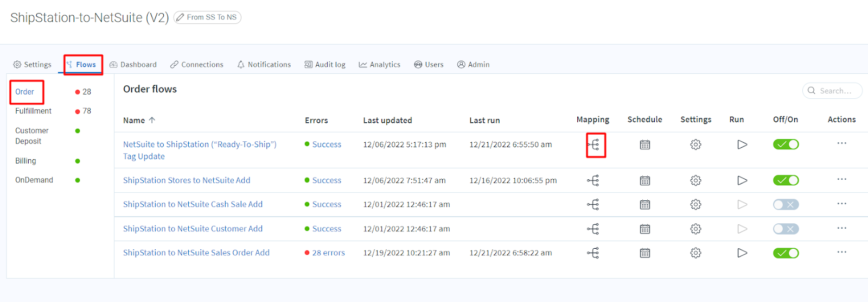
Task: Click run icon for ShipStation to NetSuite Customer Add
Action: pos(742,229)
